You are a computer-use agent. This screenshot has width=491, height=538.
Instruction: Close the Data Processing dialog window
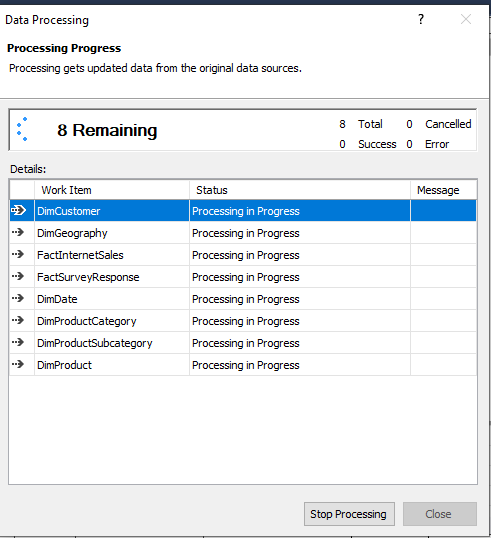click(x=466, y=19)
